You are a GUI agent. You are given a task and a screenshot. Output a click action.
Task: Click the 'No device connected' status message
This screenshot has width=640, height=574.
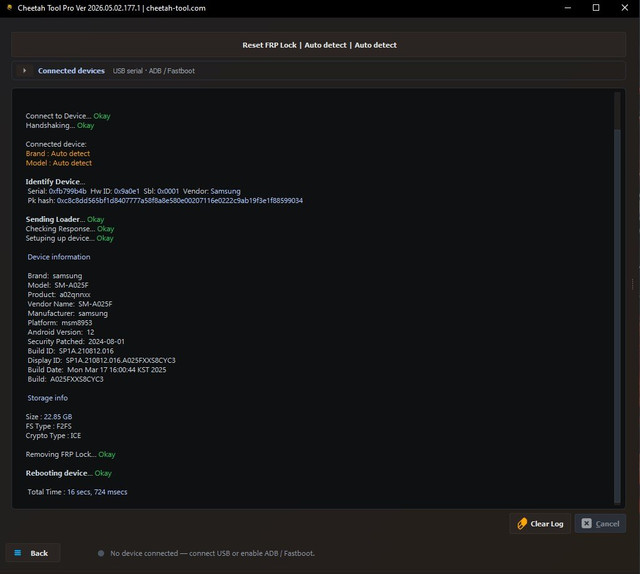point(212,553)
